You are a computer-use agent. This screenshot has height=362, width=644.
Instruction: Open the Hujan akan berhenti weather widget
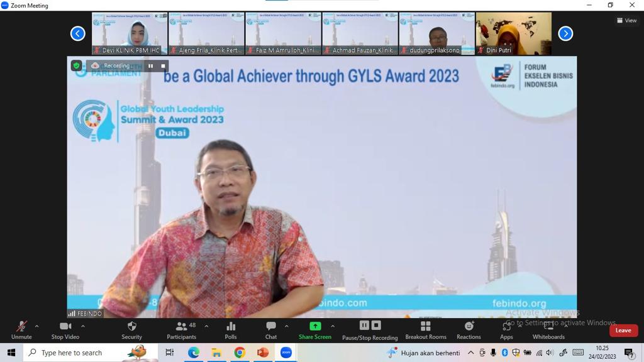coord(424,353)
